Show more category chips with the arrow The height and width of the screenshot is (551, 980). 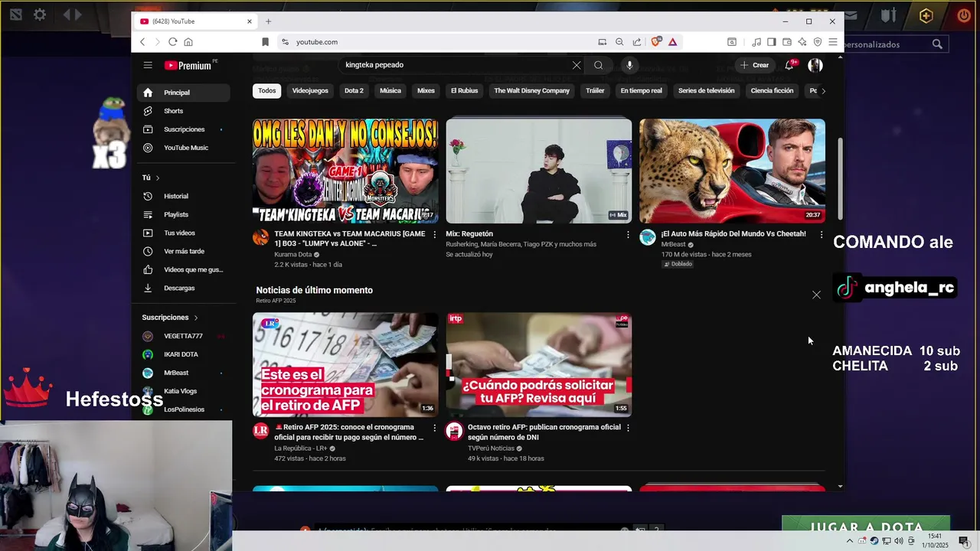point(823,91)
